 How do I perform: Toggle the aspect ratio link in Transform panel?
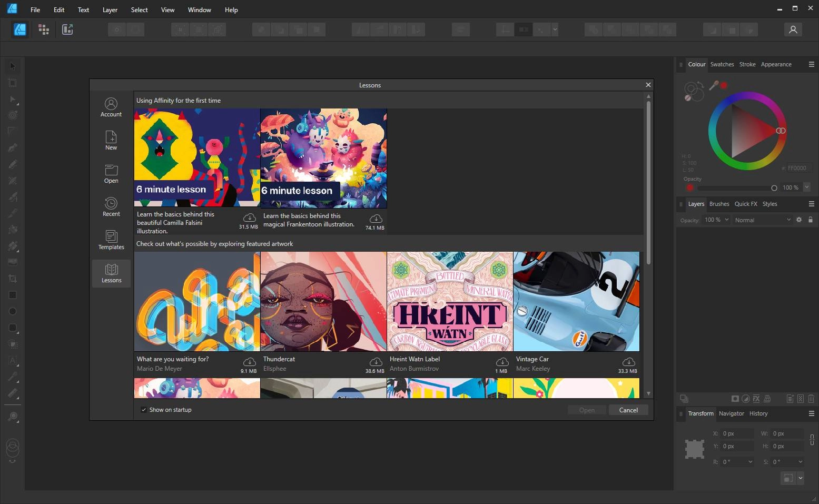coord(812,439)
